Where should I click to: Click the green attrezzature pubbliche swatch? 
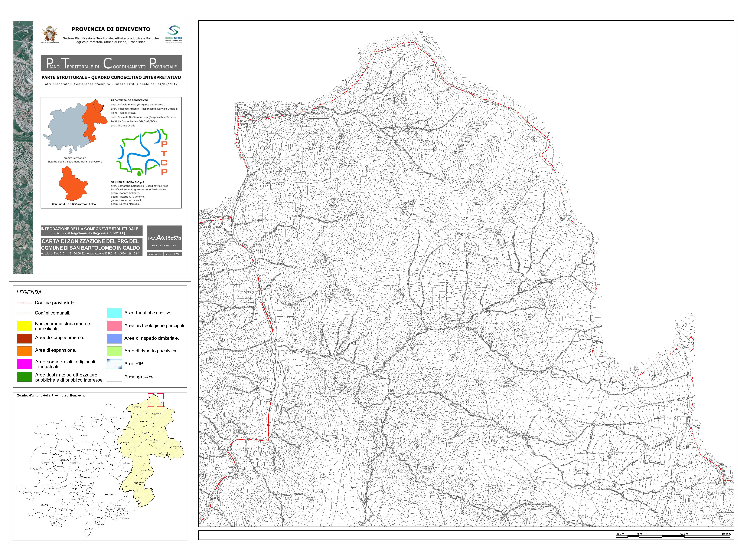pos(24,377)
